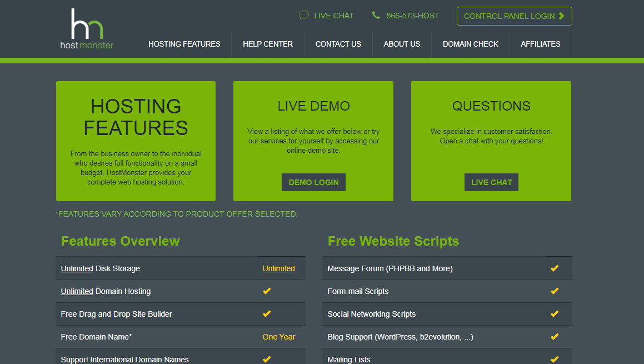Toggle the checkmark for Unlimited Domain Hosting

[266, 291]
